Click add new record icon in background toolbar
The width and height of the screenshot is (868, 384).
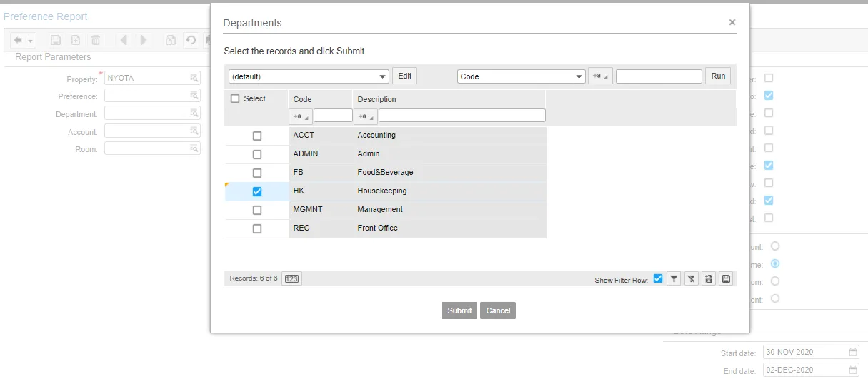(75, 40)
